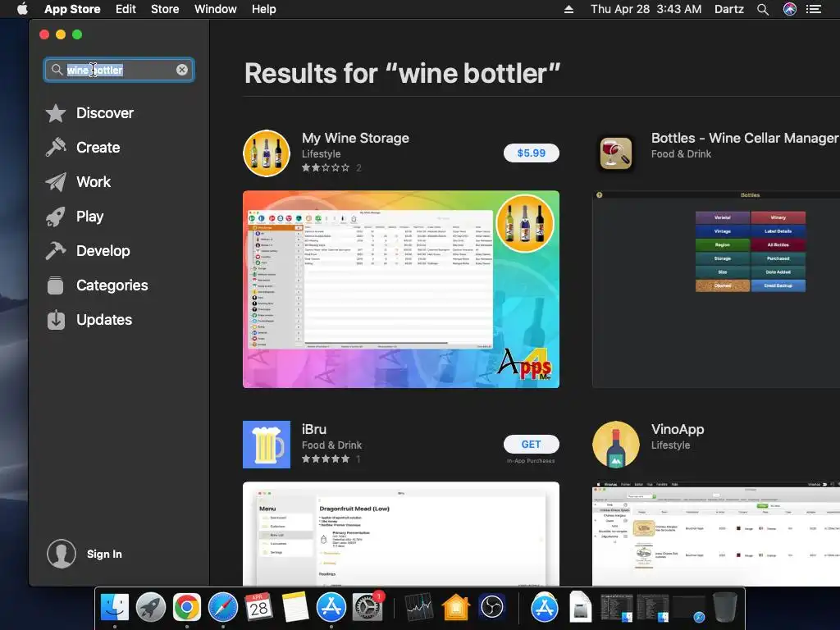Image resolution: width=840 pixels, height=630 pixels.
Task: Open the Edit menu
Action: pos(126,9)
